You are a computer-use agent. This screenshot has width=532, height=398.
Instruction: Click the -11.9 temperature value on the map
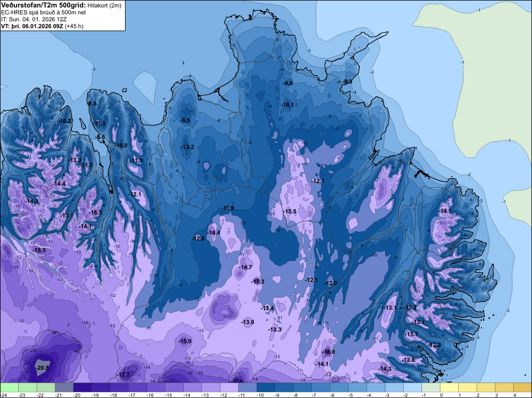(x=228, y=208)
